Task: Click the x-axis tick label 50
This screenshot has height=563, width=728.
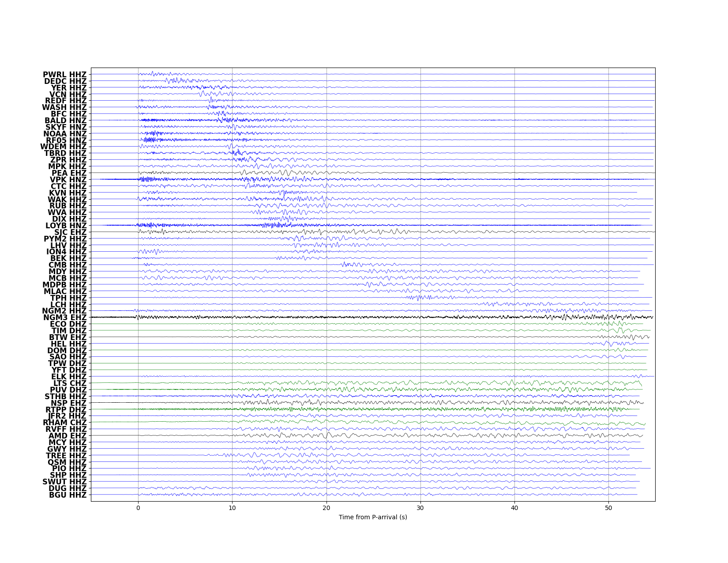Action: [608, 508]
